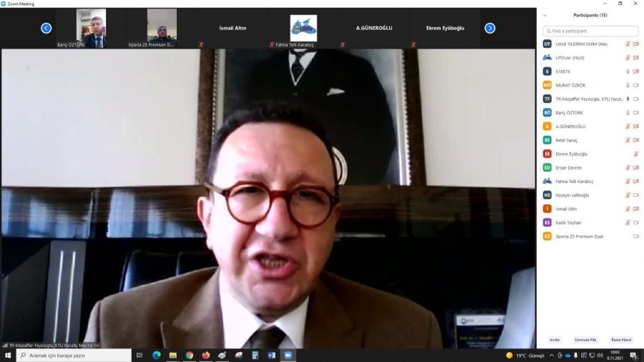Select Barış ÖZTÜRK video thumbnail
The image size is (644, 362).
click(91, 28)
